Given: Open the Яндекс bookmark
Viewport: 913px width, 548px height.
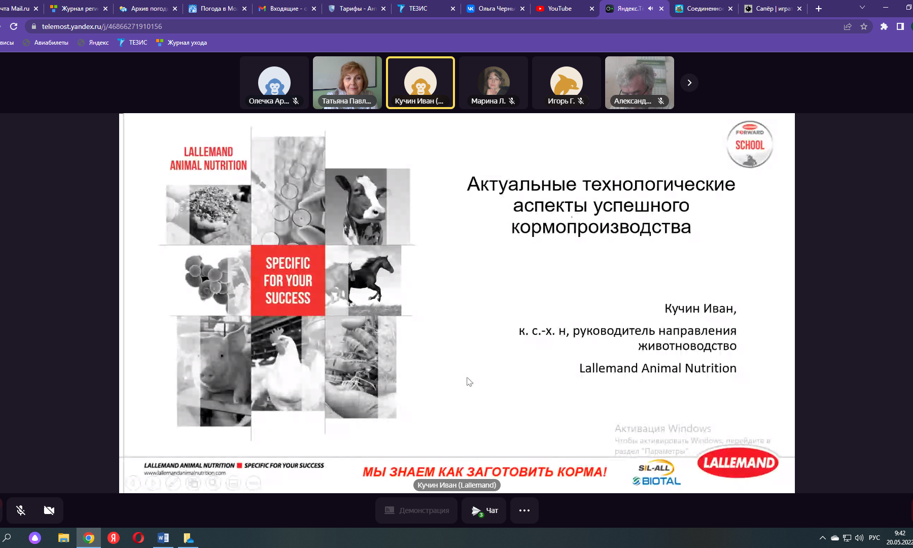Looking at the screenshot, I should point(93,43).
